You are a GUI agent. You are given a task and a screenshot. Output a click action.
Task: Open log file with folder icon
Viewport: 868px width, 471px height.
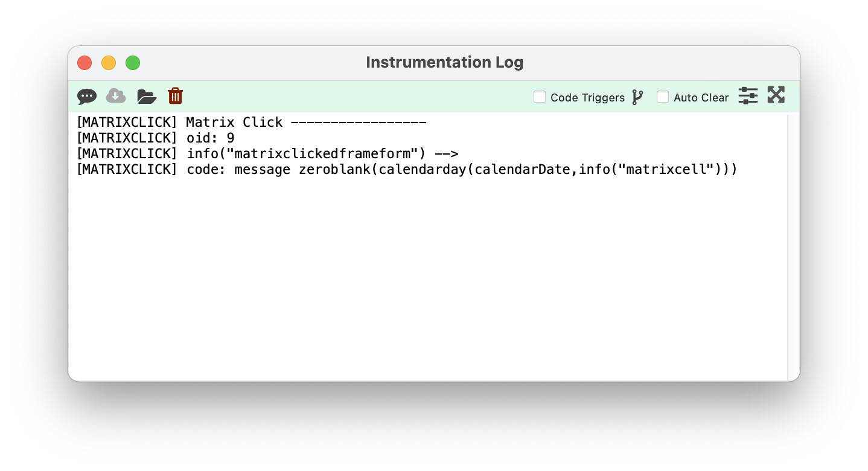pyautogui.click(x=147, y=96)
